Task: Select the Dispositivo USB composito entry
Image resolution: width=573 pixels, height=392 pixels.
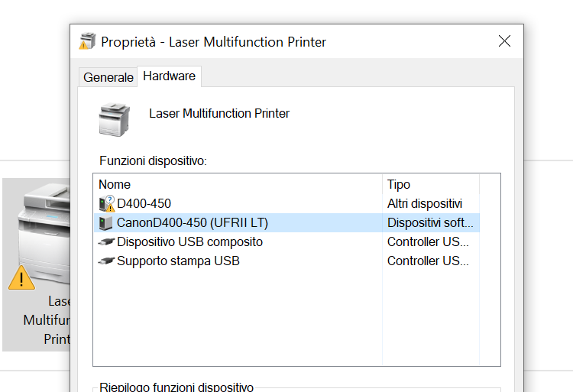Action: pyautogui.click(x=189, y=242)
